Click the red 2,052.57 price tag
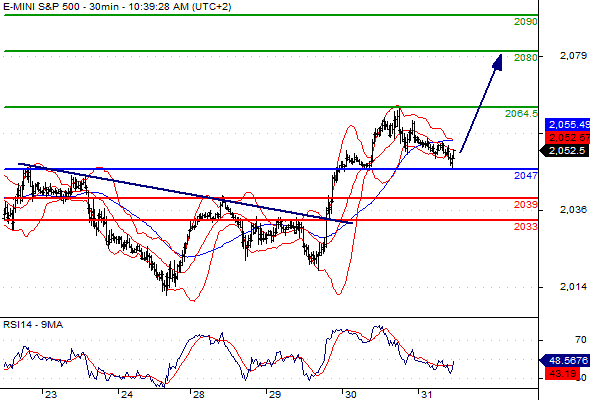 (567, 138)
